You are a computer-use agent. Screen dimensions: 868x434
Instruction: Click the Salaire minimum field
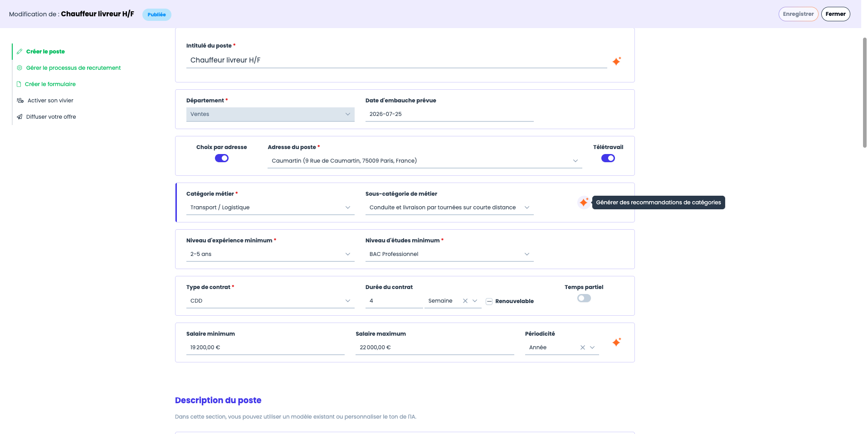[265, 347]
